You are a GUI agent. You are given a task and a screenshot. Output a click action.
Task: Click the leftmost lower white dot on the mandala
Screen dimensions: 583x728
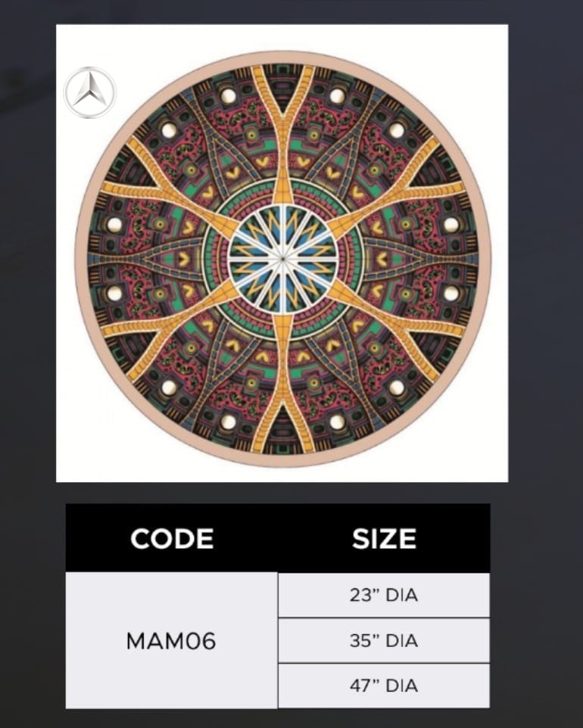[114, 293]
